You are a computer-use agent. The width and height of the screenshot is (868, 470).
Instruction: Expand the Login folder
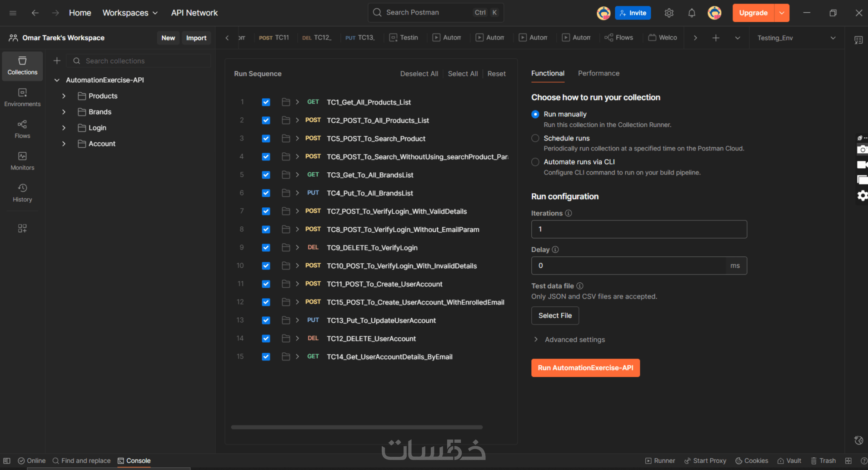pyautogui.click(x=64, y=128)
